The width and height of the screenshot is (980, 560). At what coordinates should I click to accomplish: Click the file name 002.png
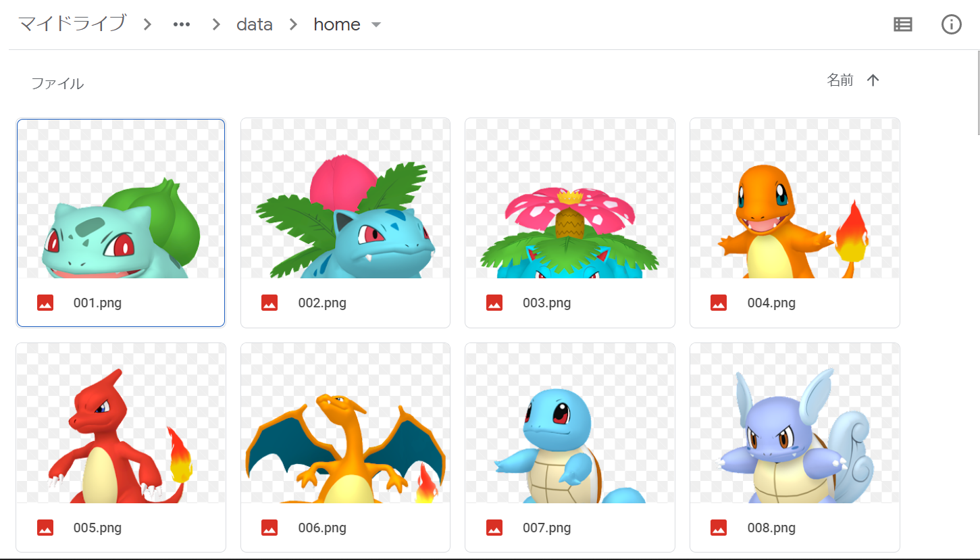coord(322,303)
